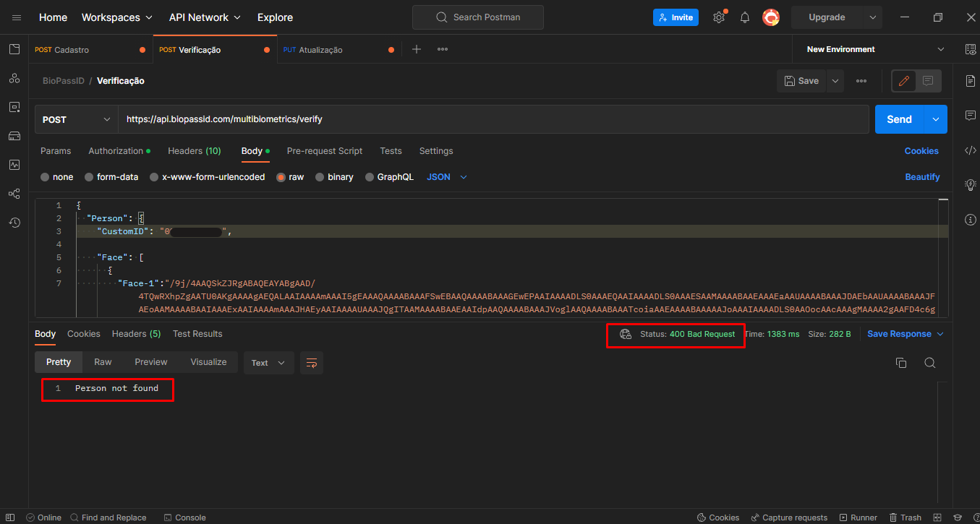This screenshot has height=524, width=980.
Task: Open Collections in the left sidebar
Action: [14, 49]
